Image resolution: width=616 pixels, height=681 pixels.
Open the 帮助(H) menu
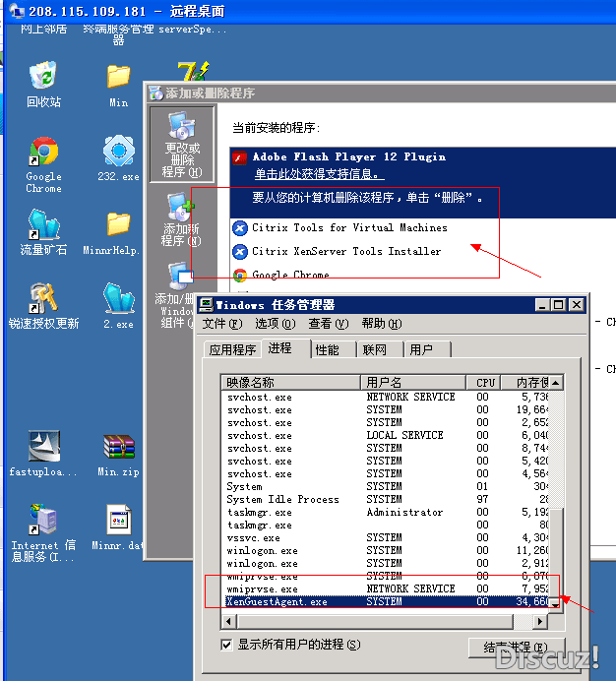(x=382, y=324)
